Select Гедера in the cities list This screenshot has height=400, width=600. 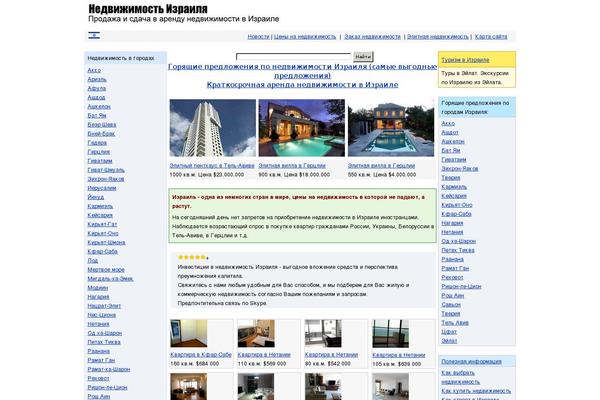[x=97, y=143]
